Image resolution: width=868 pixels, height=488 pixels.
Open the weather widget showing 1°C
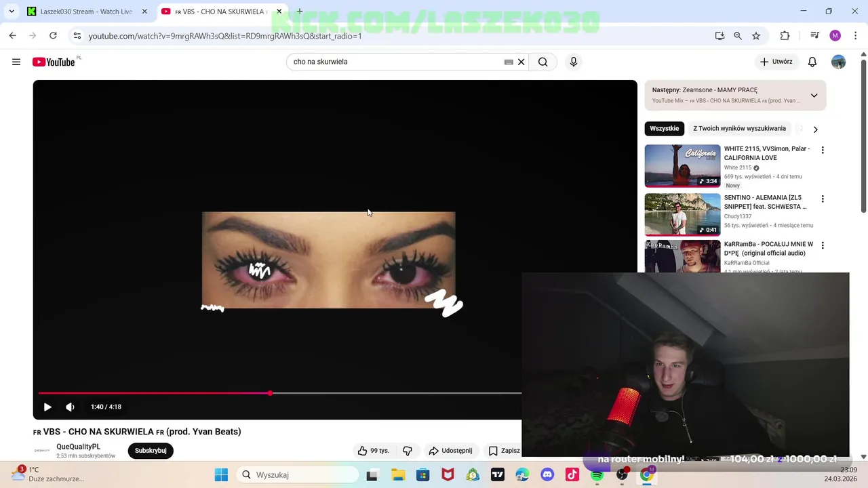click(47, 474)
